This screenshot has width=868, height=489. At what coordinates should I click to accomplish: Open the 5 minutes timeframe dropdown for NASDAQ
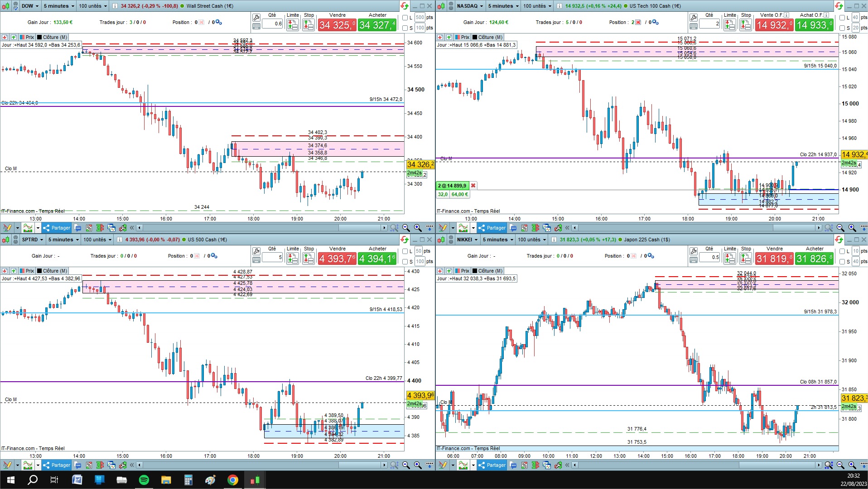coord(503,6)
